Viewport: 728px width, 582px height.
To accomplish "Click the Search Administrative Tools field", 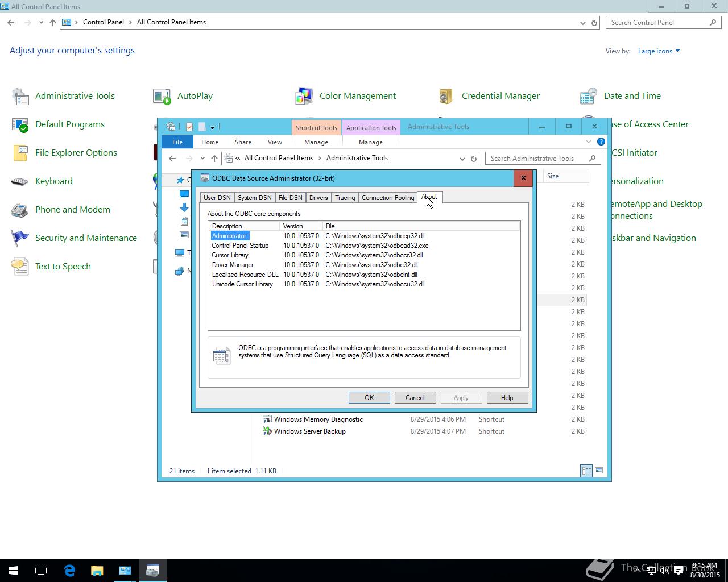I will point(542,159).
